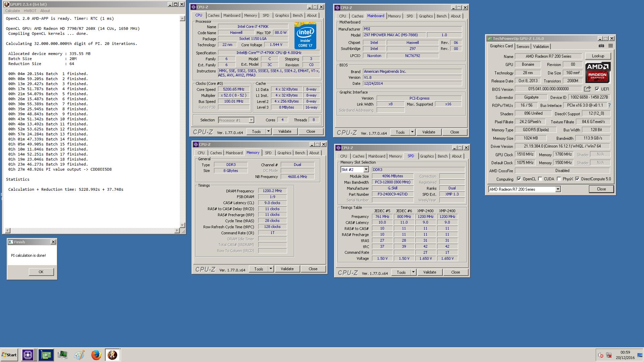Image resolution: width=644 pixels, height=362 pixels.
Task: Toggle the OpenCL computing checkbox
Action: point(519,179)
